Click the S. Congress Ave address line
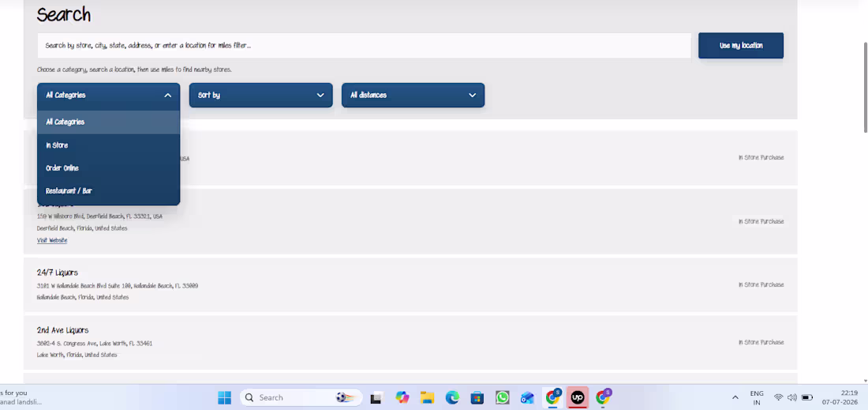The image size is (868, 410). click(x=95, y=344)
